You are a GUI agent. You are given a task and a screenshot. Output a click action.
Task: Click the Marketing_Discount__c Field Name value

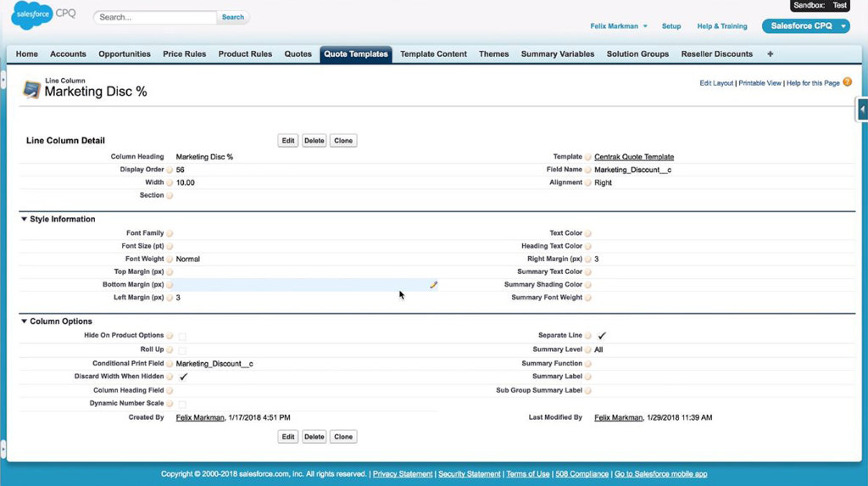point(632,170)
